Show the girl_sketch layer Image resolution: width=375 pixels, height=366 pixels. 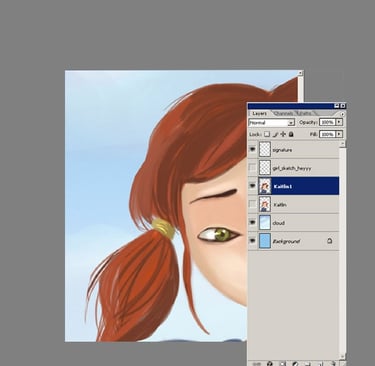tap(253, 168)
